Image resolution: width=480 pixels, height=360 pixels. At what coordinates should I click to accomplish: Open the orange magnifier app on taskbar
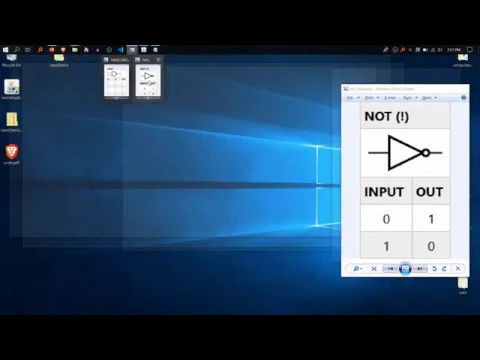[x=40, y=50]
